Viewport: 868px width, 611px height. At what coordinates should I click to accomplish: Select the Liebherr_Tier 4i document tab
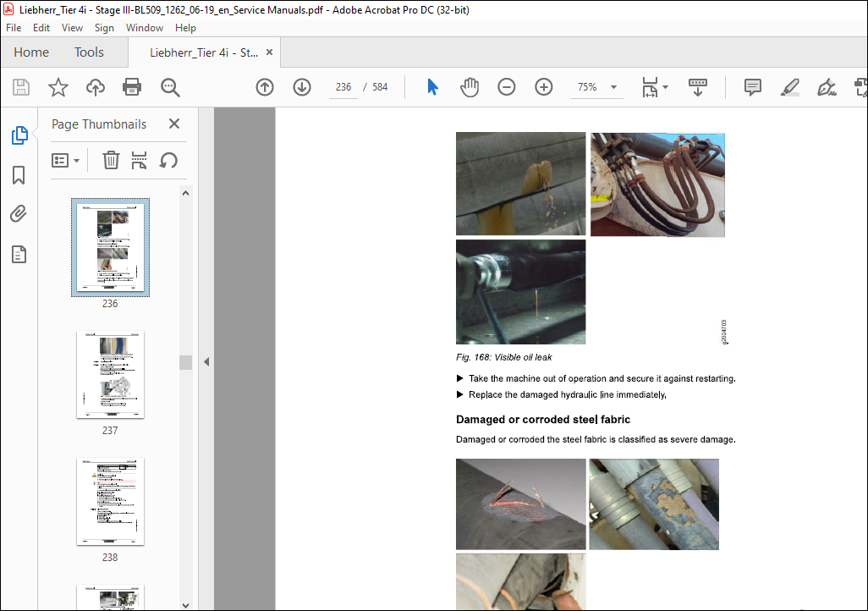(203, 52)
